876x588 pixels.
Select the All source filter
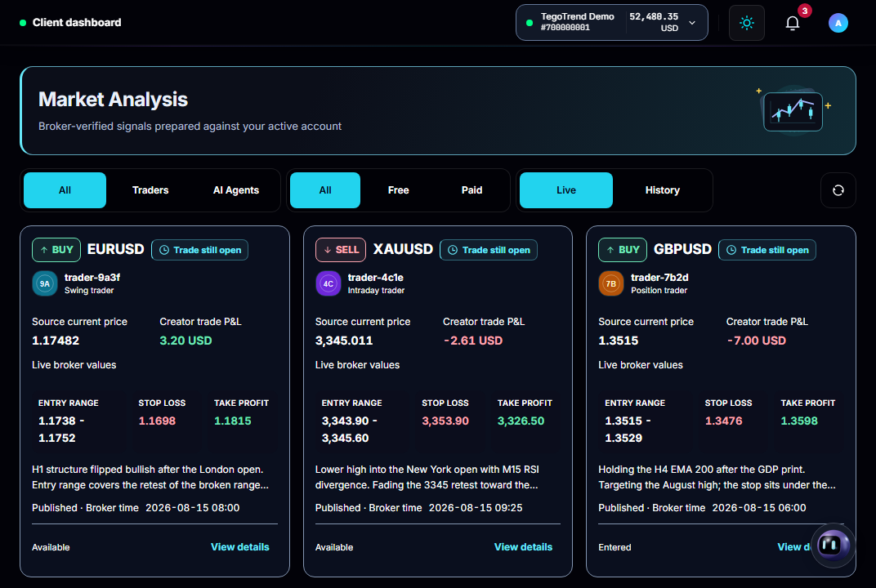65,190
